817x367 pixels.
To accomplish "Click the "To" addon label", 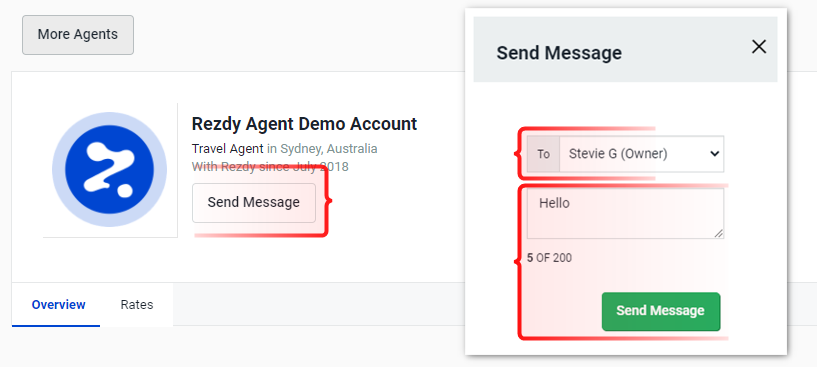I will (543, 154).
